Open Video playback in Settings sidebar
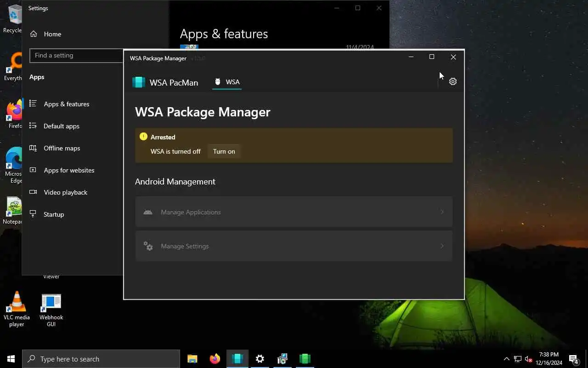 pos(65,192)
